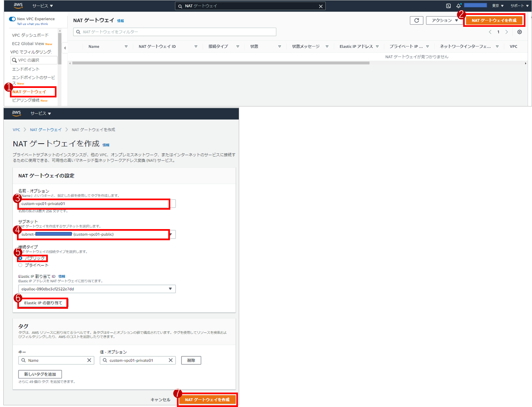532x407 pixels.
Task: Expand the subnet selection dropdown
Action: pos(171,234)
